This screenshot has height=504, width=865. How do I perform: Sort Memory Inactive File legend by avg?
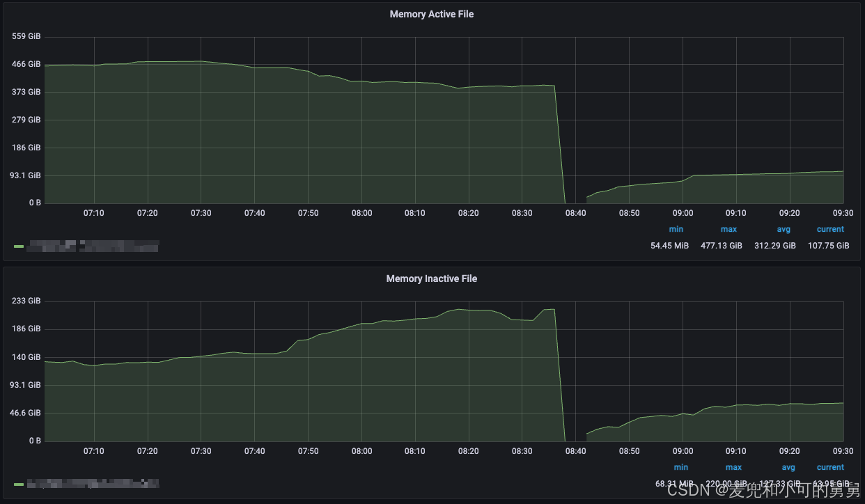tap(788, 467)
